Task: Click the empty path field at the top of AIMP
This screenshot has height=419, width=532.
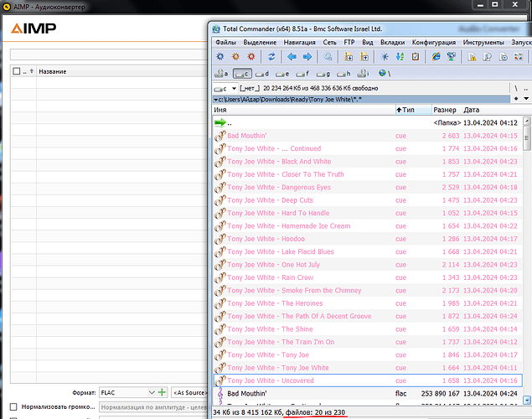Action: click(x=109, y=54)
